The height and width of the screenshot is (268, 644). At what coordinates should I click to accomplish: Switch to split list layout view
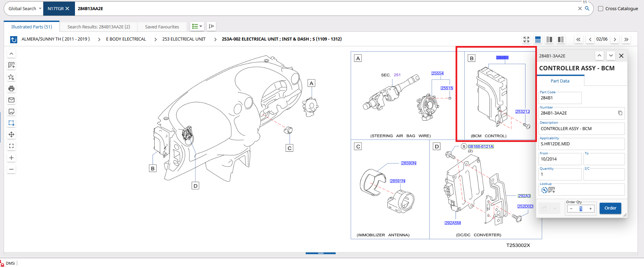(549, 40)
